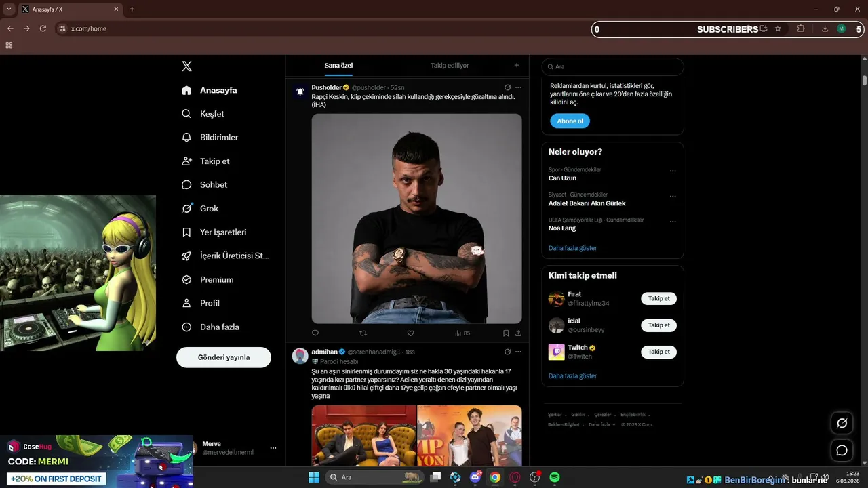This screenshot has height=488, width=868.
Task: Open options for Adalet Bakanı Akın Gürlek trend
Action: click(x=673, y=196)
